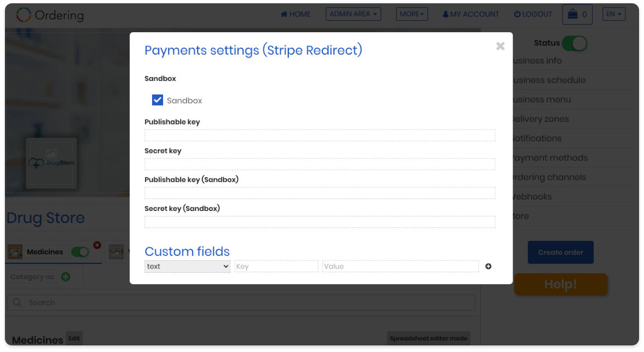
Task: Open the custom field type dropdown
Action: pos(187,266)
